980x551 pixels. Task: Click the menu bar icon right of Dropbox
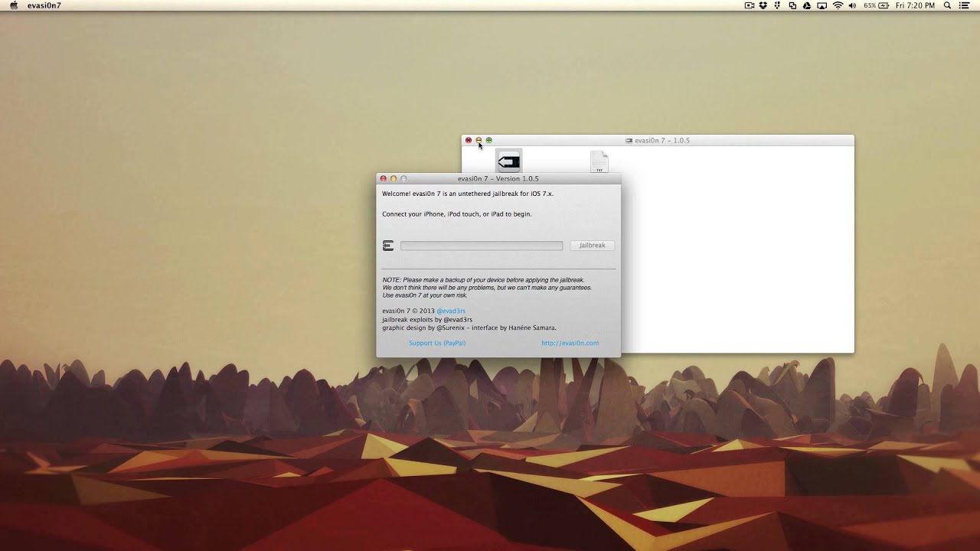[778, 5]
